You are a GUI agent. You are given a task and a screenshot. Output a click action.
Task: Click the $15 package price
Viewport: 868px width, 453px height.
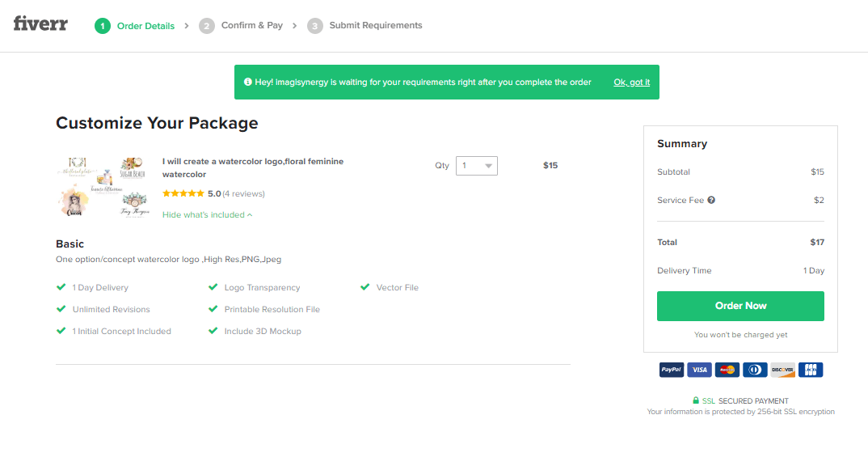coord(550,166)
